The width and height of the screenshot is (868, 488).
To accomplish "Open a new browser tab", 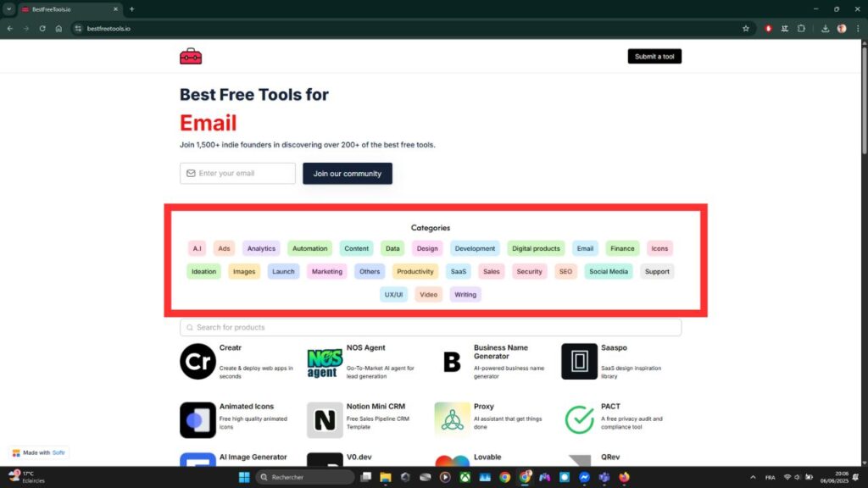I will point(131,8).
